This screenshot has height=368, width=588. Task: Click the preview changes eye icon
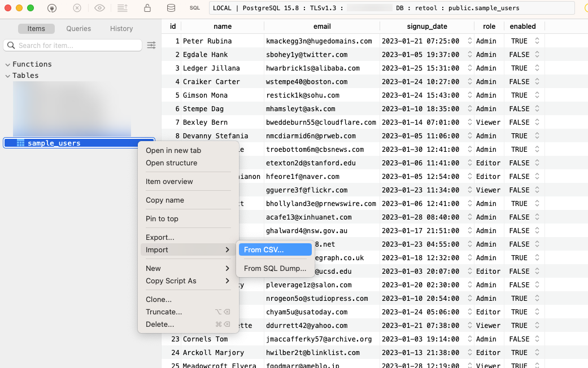(100, 8)
